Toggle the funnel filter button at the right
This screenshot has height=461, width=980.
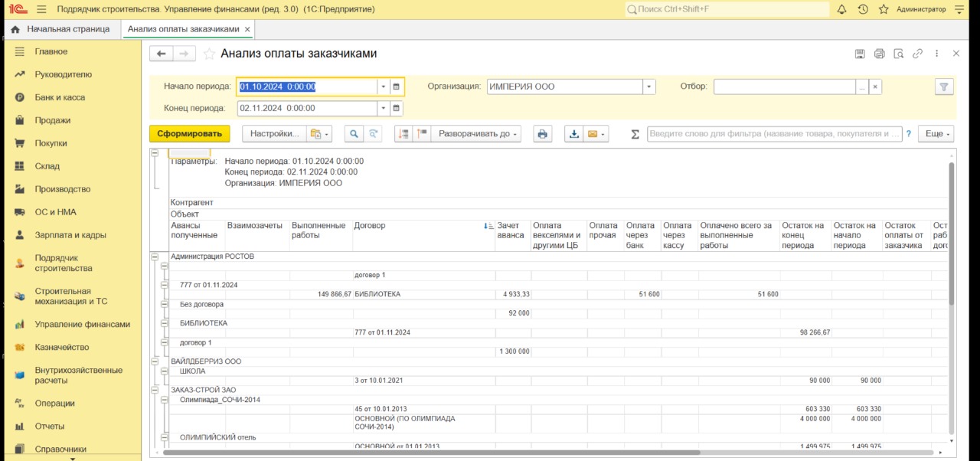pyautogui.click(x=944, y=87)
